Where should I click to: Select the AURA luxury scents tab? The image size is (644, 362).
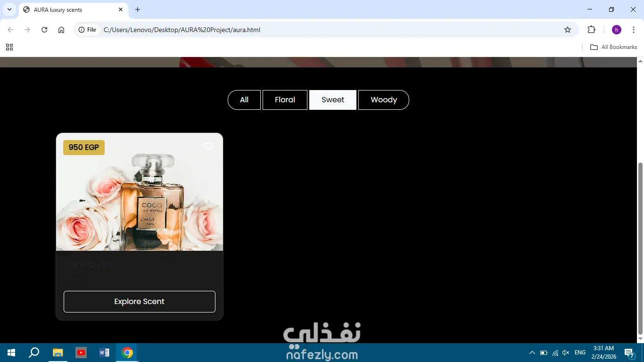[x=73, y=9]
